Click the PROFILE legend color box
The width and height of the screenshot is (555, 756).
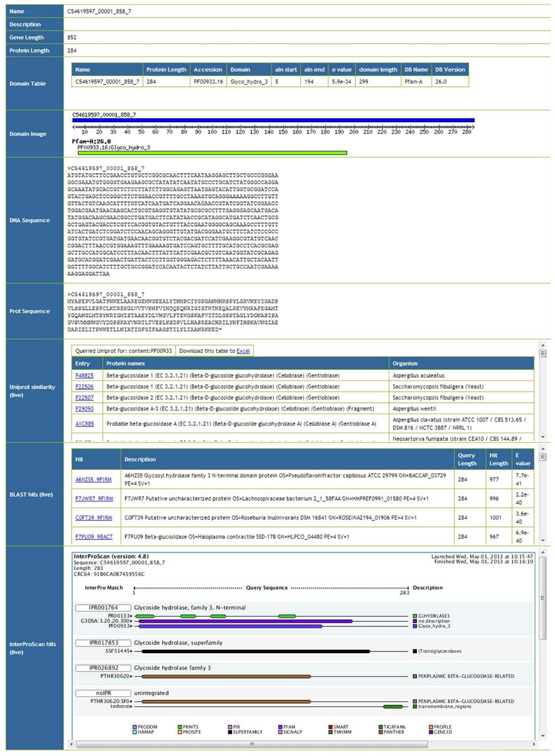tap(431, 727)
